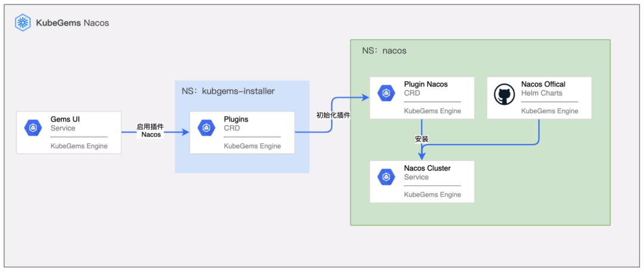The height and width of the screenshot is (274, 644).
Task: Select the 'NS: nacos' namespace label
Action: point(384,51)
